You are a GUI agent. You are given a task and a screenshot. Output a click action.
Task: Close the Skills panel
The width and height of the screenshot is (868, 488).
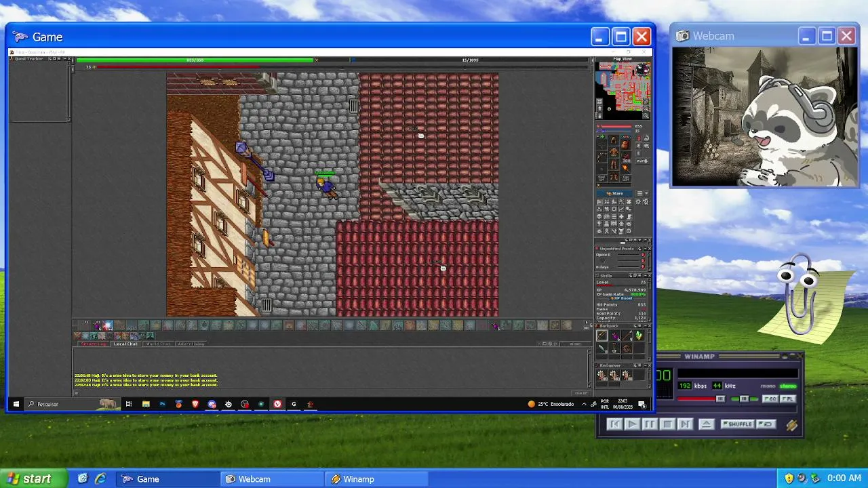[x=648, y=276]
